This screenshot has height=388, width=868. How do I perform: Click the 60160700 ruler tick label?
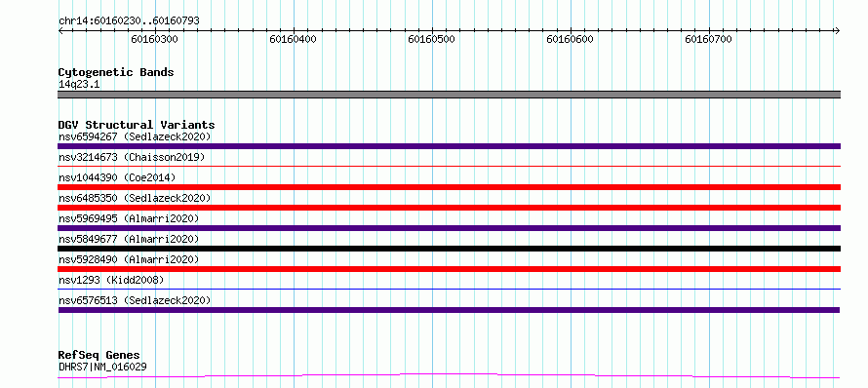(708, 39)
